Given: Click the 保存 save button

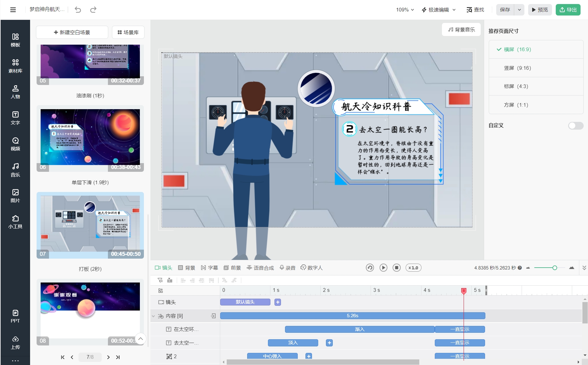Looking at the screenshot, I should point(505,10).
